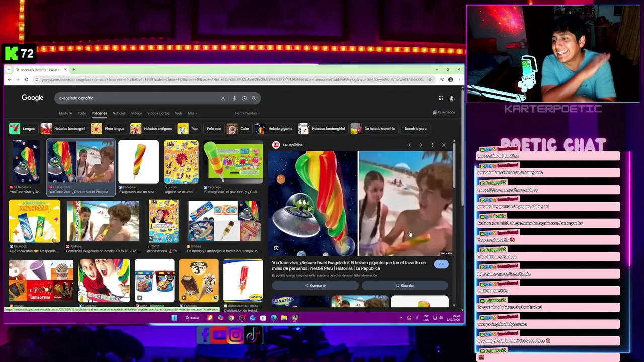Open the large preview image
644x362 pixels.
pos(362,203)
